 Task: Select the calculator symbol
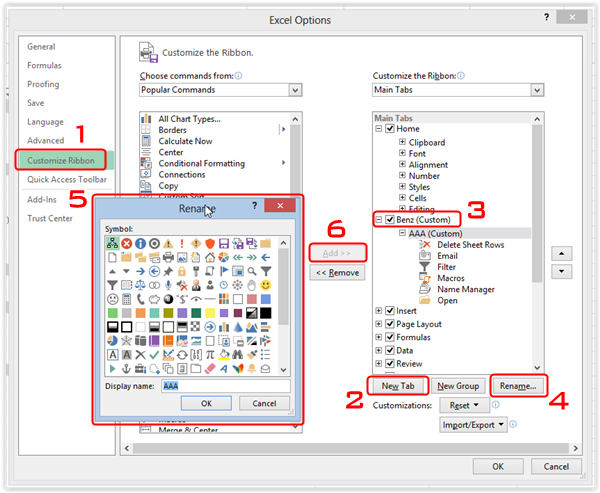tap(126, 299)
